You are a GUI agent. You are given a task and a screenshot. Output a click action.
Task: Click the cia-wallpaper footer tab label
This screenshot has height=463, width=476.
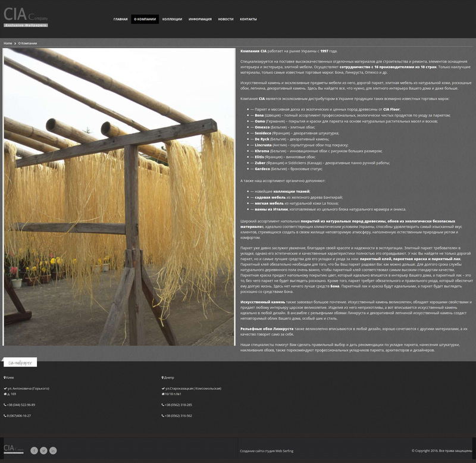click(x=20, y=362)
